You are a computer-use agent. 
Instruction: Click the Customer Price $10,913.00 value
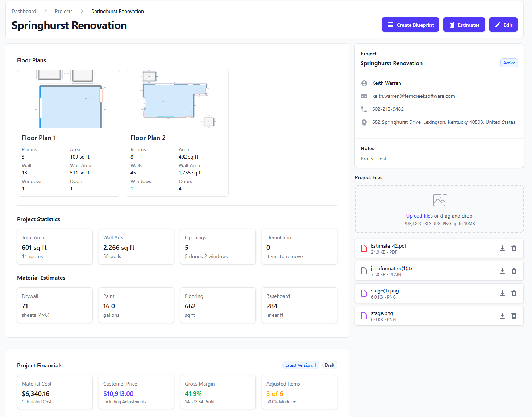pos(119,394)
